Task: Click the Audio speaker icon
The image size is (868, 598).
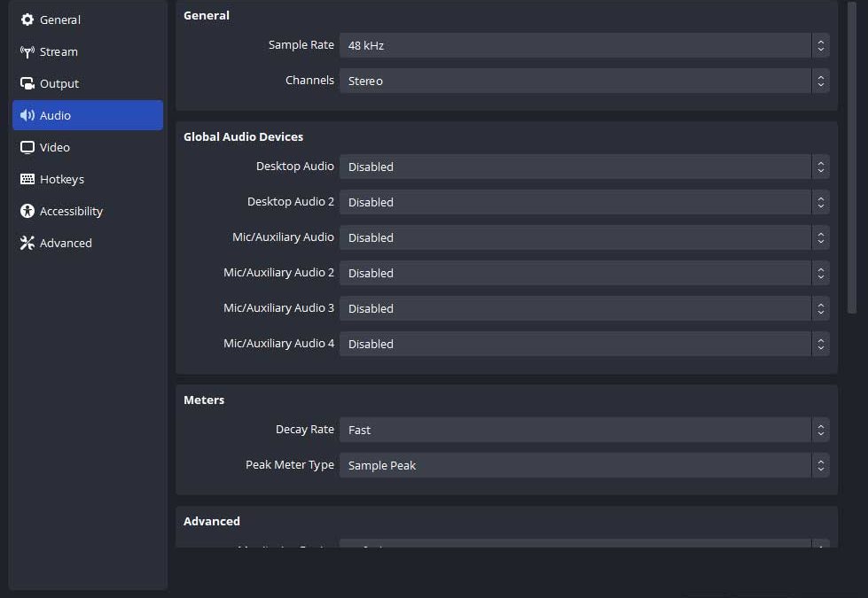Action: [27, 115]
